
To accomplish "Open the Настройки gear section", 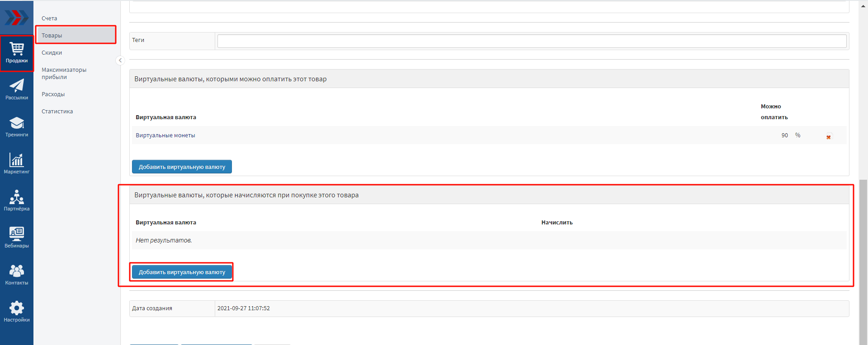I will pyautogui.click(x=17, y=312).
